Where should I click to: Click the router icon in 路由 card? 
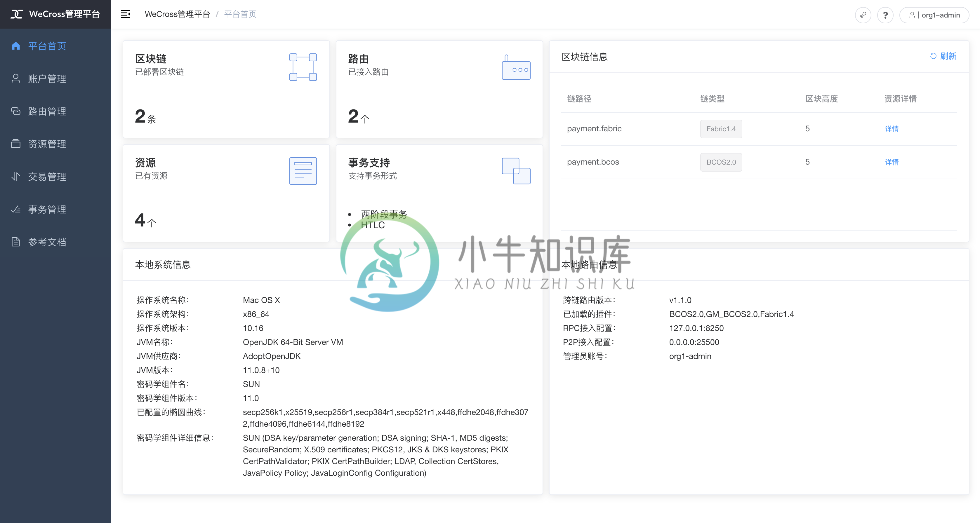tap(516, 67)
